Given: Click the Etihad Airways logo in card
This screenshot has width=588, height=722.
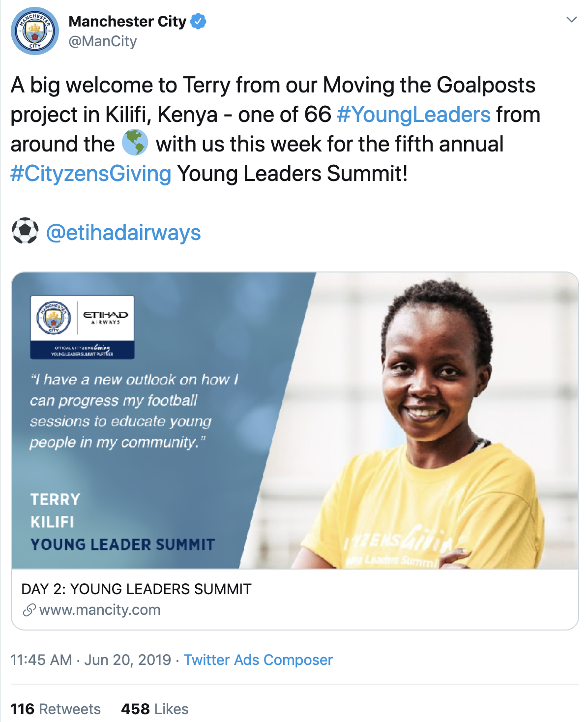Looking at the screenshot, I should tap(105, 318).
